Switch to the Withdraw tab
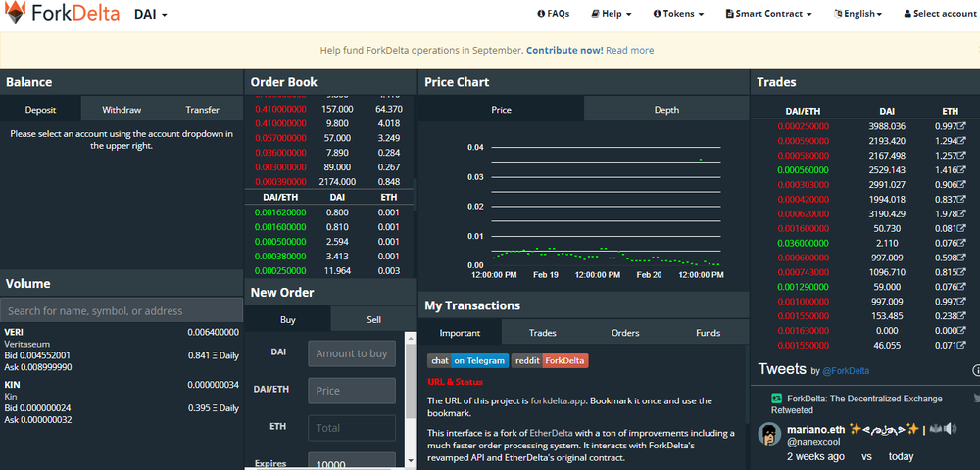 (122, 110)
